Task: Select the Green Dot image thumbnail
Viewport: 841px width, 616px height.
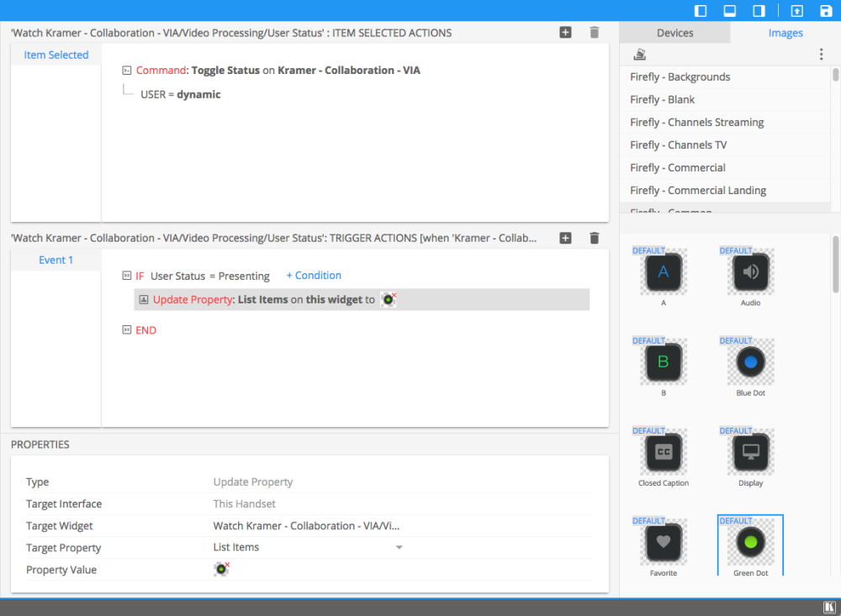Action: pyautogui.click(x=750, y=543)
